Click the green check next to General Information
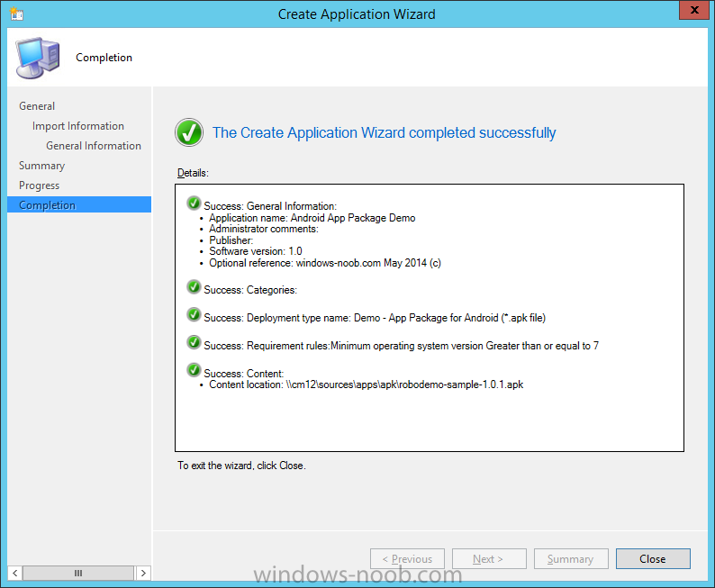This screenshot has height=588, width=715. point(194,204)
